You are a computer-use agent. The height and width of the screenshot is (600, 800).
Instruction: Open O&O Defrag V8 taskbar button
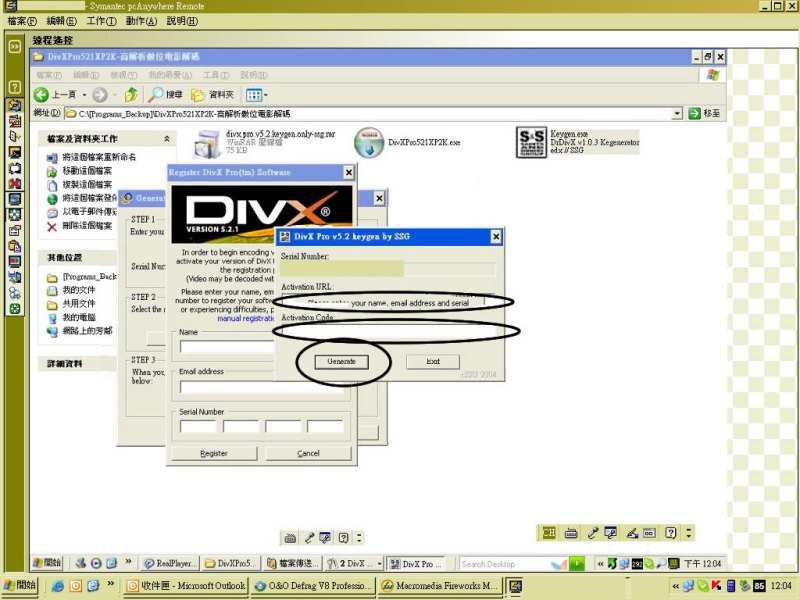[312, 586]
